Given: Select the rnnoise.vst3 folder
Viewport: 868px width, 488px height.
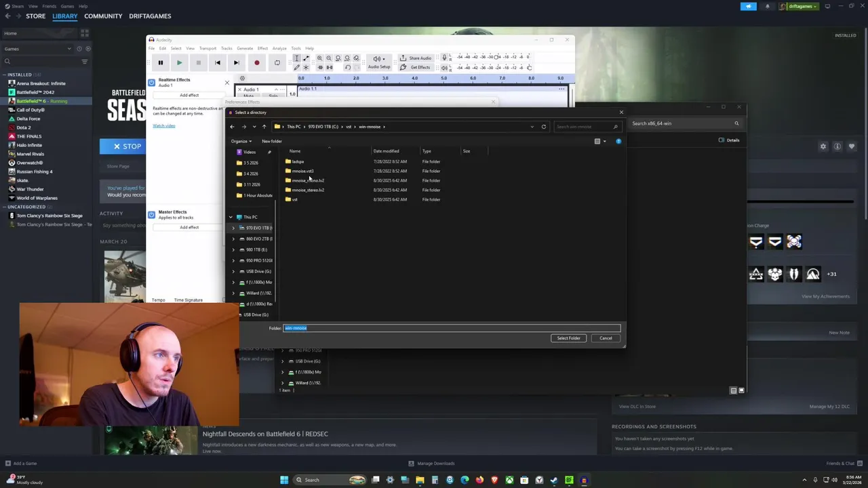Looking at the screenshot, I should coord(299,171).
